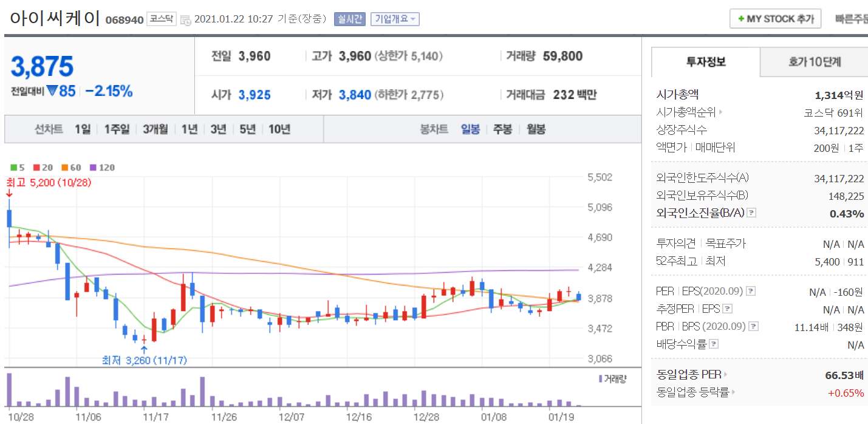Viewport: 868px width, 424px height.
Task: Switch to the 호가10단계 tab
Action: [x=815, y=62]
